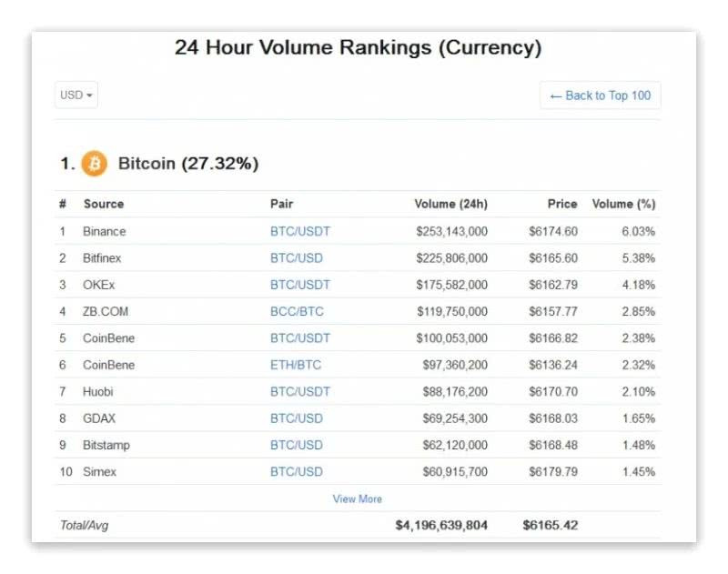This screenshot has width=728, height=574.
Task: Click the $175,582,000 volume value
Action: coord(451,285)
